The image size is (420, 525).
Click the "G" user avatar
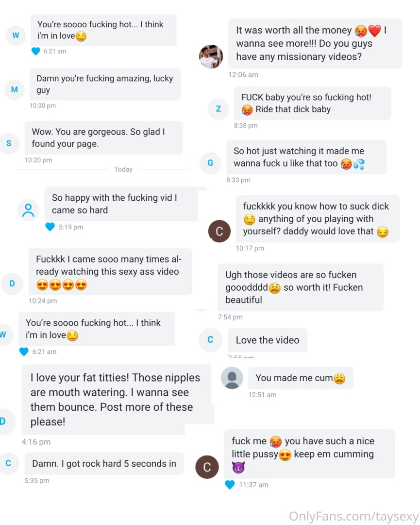pyautogui.click(x=210, y=163)
